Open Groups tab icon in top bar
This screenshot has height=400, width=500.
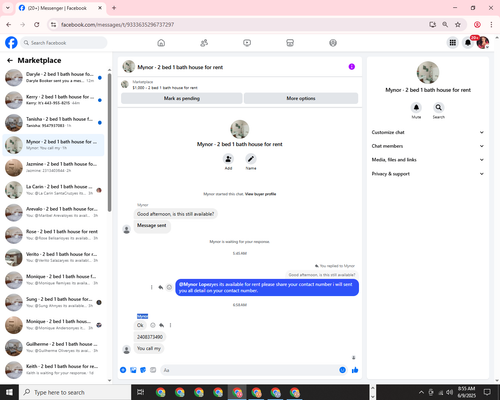click(333, 43)
